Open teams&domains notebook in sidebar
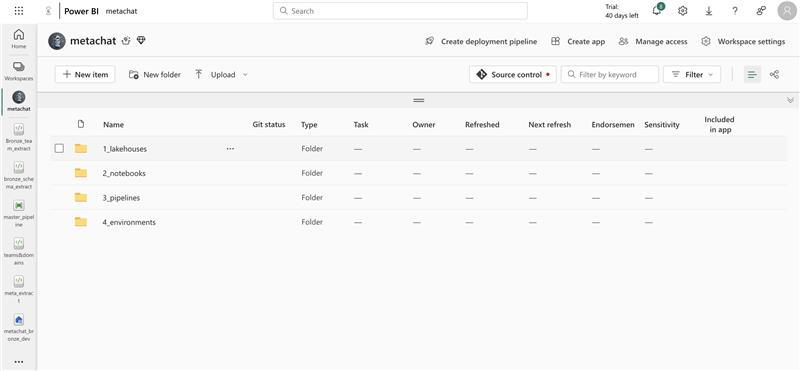Screen dimensions: 800x371 pos(19,251)
